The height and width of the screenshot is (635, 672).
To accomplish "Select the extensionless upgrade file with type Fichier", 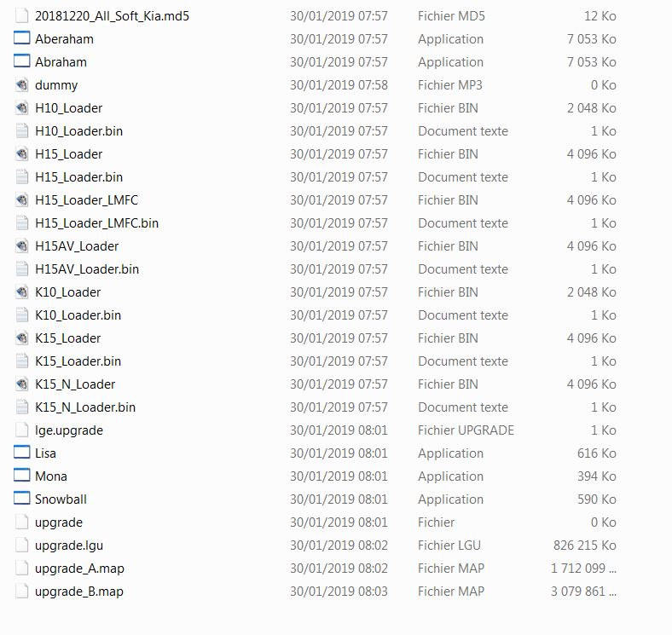I will coord(59,522).
